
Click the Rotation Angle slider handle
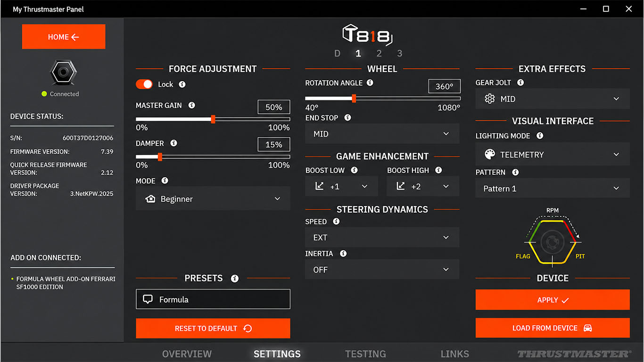pyautogui.click(x=354, y=98)
